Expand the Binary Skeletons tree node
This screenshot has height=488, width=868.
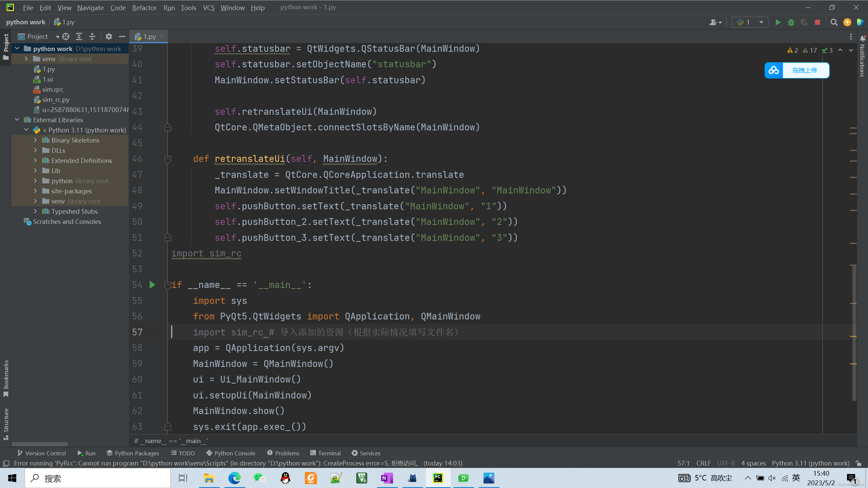[35, 140]
